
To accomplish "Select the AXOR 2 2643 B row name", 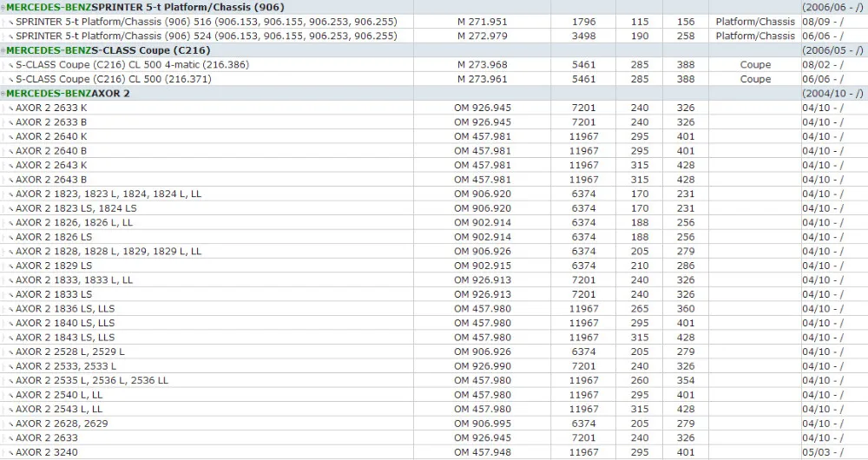I will pos(51,180).
